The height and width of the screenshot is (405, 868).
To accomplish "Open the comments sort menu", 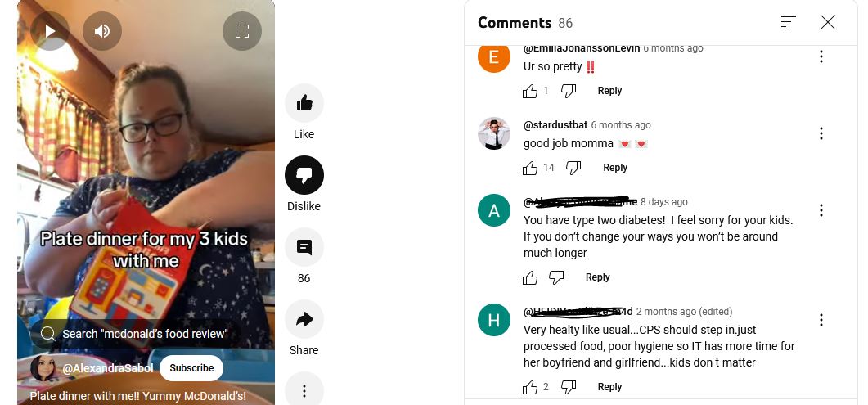I will [x=789, y=22].
